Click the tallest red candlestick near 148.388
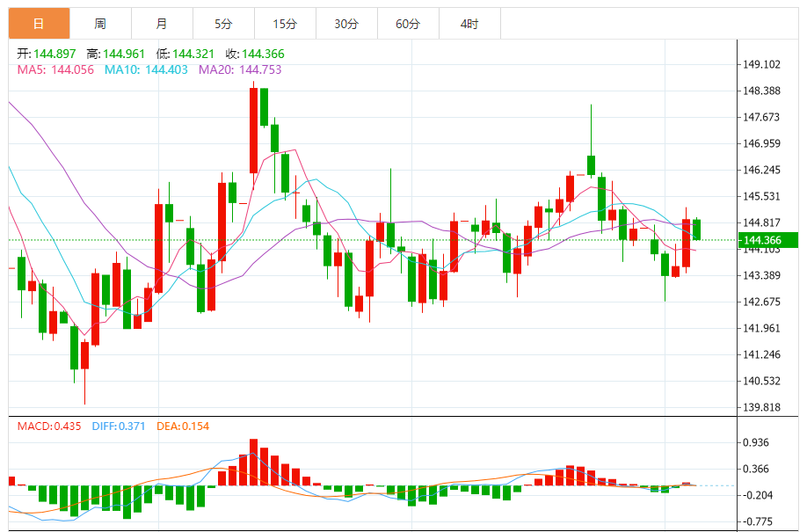Viewport: 807px width, 532px height. tap(253, 130)
